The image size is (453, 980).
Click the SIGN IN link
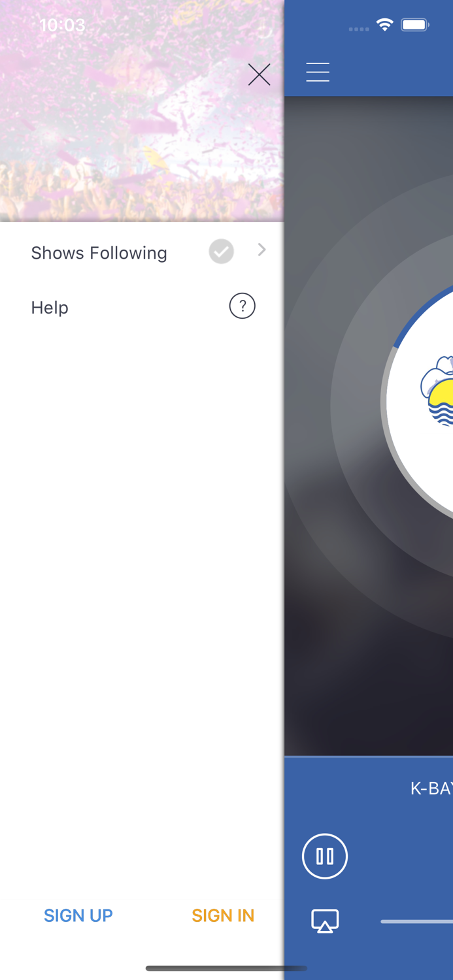[x=223, y=915]
